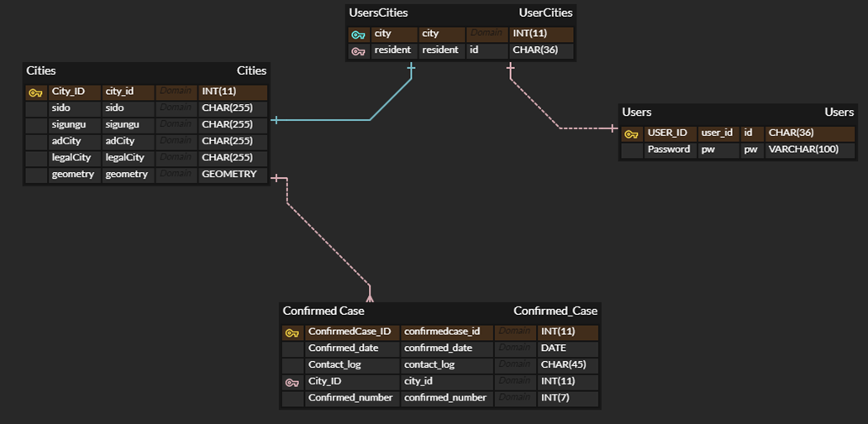Click City_ID logical name in Cities table

tap(75, 92)
